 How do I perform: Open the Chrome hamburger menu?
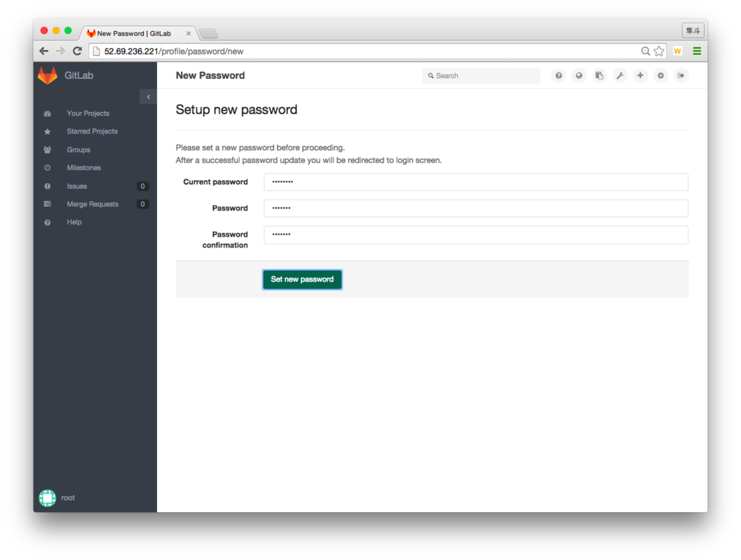tap(697, 51)
